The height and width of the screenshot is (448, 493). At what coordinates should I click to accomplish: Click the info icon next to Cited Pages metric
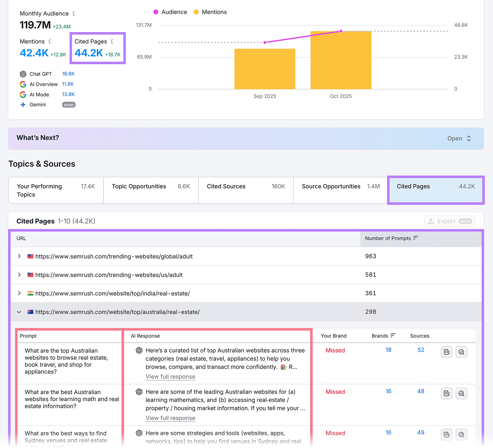pos(112,41)
